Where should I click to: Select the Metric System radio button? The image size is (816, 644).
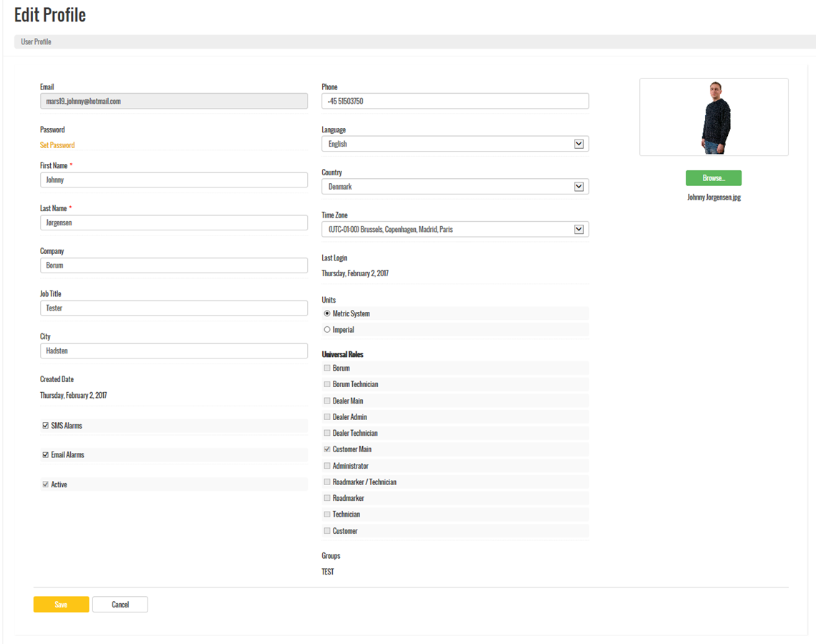[327, 313]
